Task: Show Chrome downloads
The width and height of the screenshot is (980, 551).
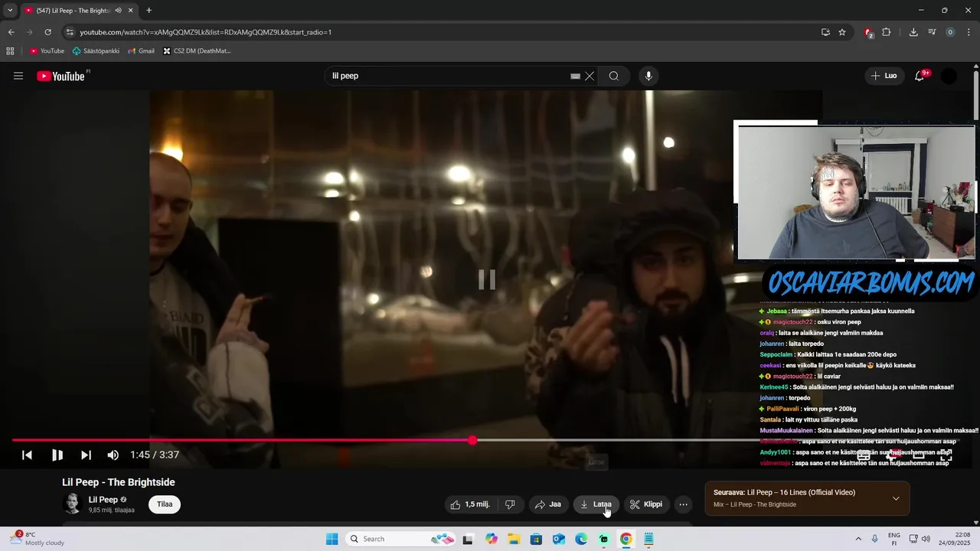Action: point(913,32)
